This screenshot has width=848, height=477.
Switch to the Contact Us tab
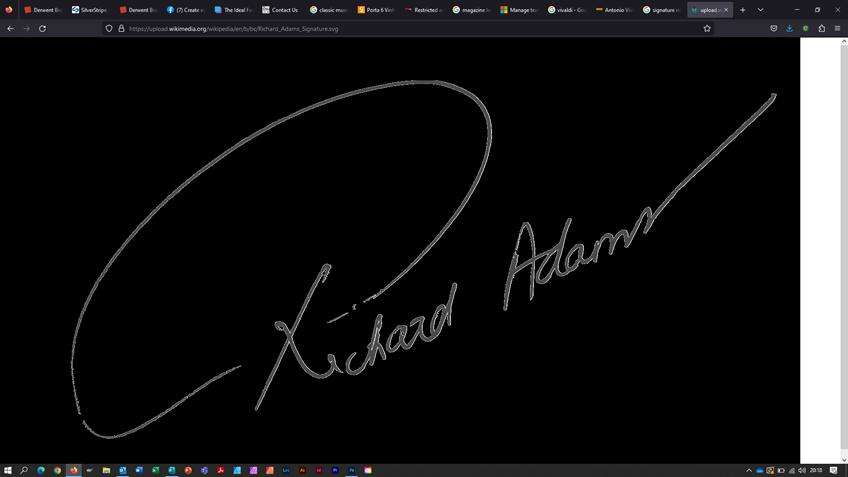[x=281, y=10]
